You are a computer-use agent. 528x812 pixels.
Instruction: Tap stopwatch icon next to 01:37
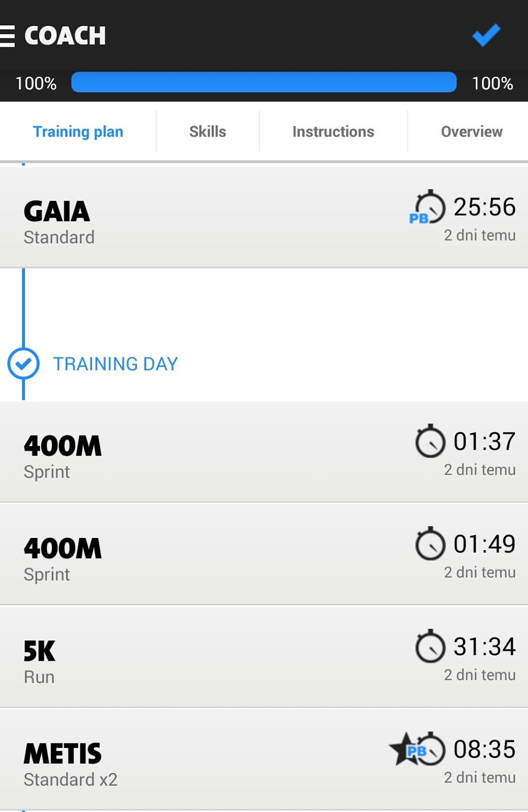click(430, 441)
